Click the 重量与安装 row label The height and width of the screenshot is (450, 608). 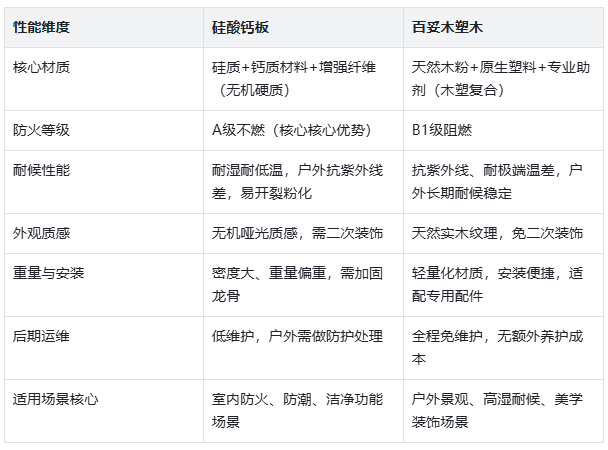48,274
